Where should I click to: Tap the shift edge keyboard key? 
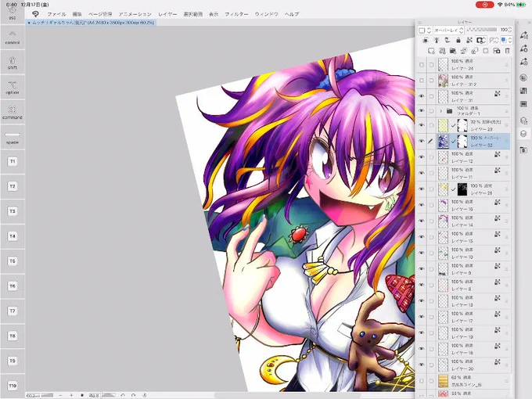pyautogui.click(x=13, y=63)
